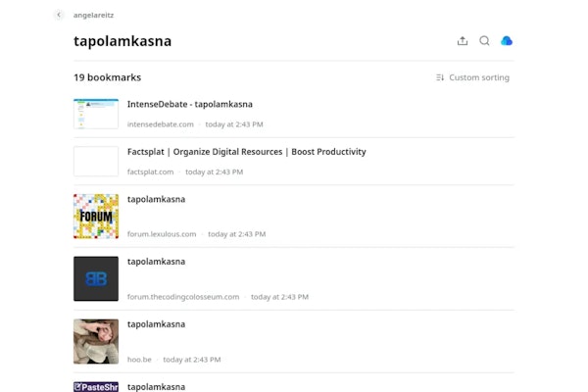Click the factsplat.com domain text
Screen dimensions: 588x392
[150, 172]
